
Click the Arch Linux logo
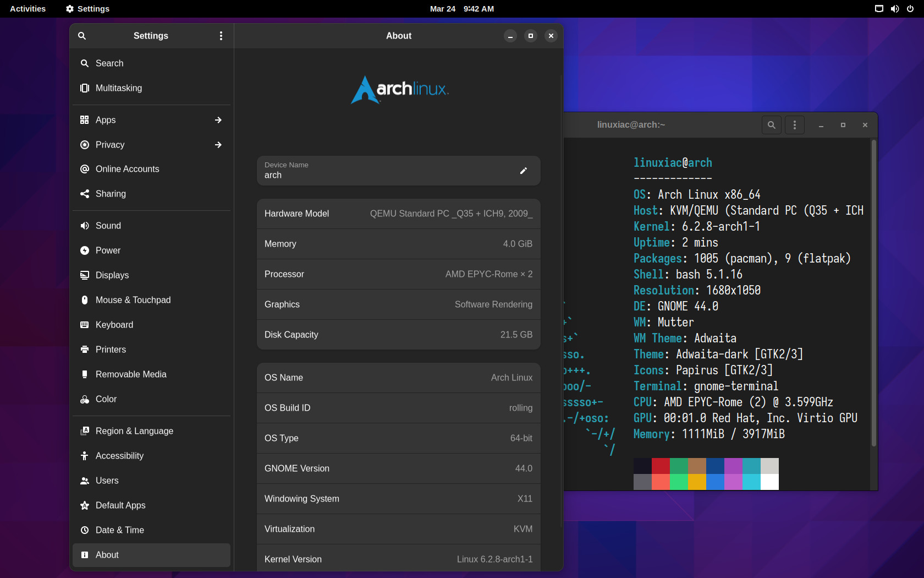pyautogui.click(x=400, y=90)
